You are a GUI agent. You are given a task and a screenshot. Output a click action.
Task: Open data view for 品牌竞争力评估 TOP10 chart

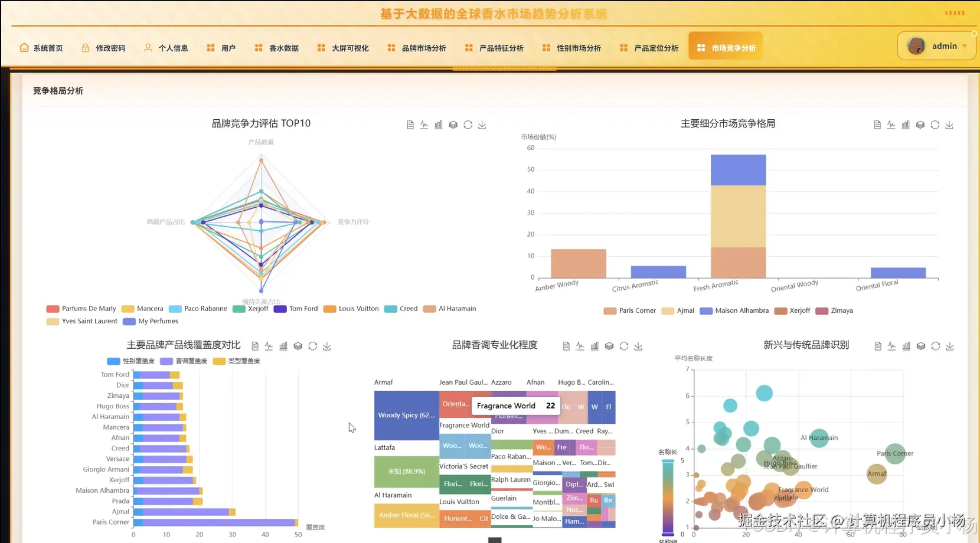410,125
